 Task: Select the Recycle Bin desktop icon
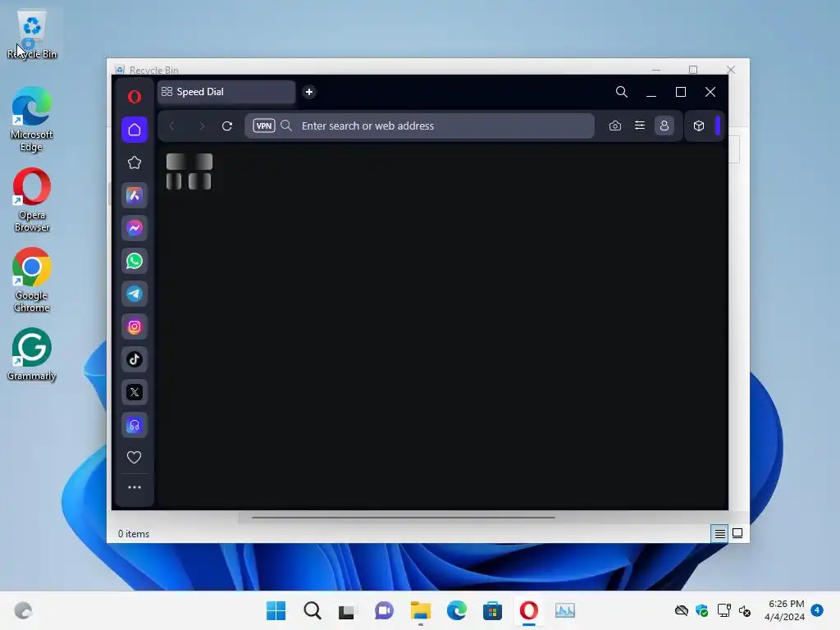[x=32, y=34]
